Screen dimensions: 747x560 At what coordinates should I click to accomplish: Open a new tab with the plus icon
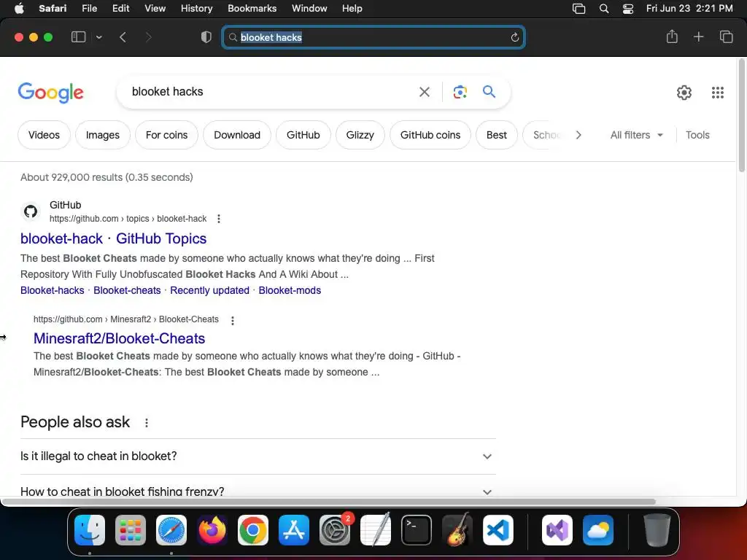tap(698, 36)
